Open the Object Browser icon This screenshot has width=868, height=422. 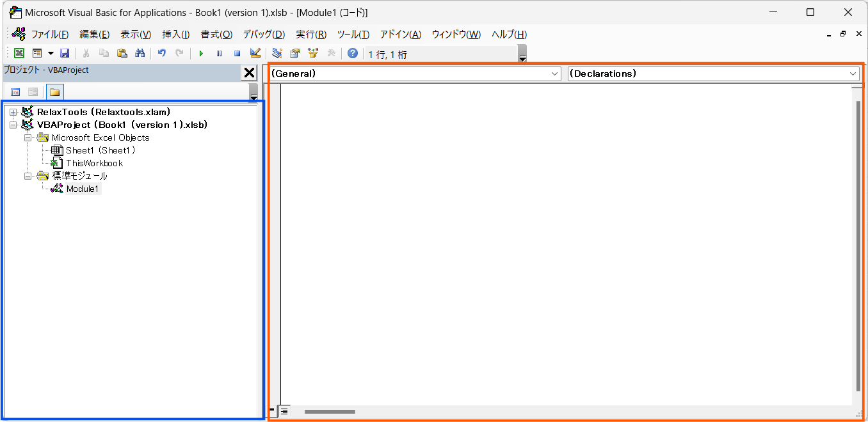313,54
